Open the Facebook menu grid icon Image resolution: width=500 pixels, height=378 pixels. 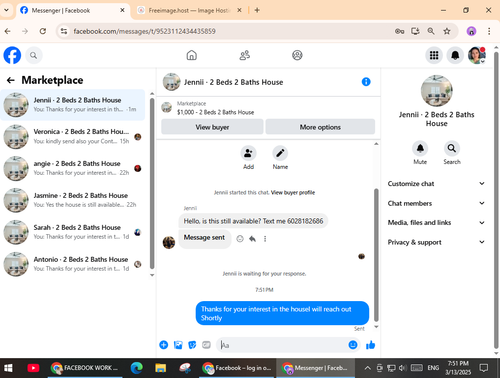click(x=434, y=55)
